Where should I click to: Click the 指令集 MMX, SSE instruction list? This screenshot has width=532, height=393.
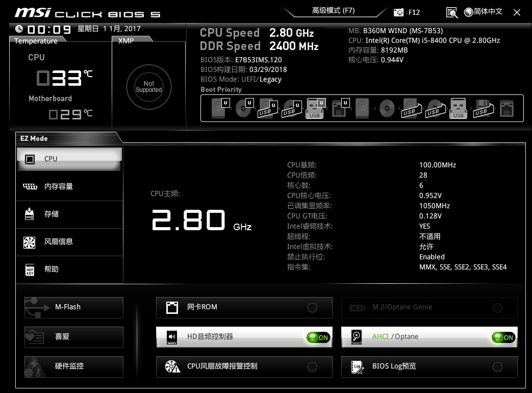tap(463, 267)
